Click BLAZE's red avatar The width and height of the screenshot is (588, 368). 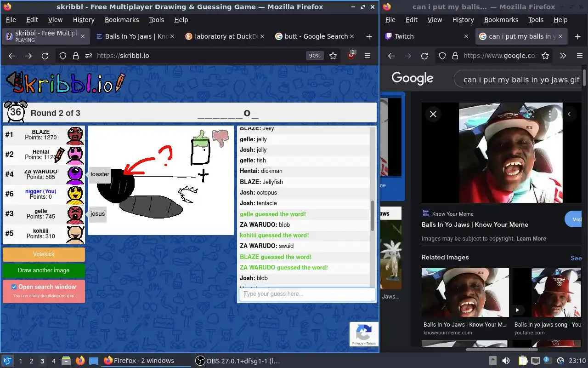pyautogui.click(x=75, y=136)
